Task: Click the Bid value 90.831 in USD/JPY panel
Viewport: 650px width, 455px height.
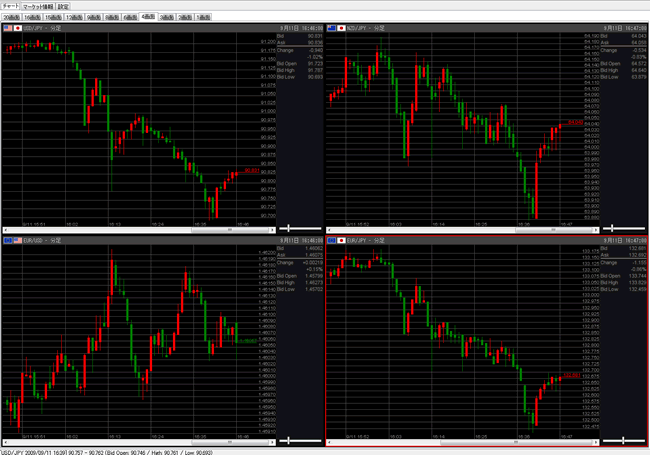Action: coord(315,36)
